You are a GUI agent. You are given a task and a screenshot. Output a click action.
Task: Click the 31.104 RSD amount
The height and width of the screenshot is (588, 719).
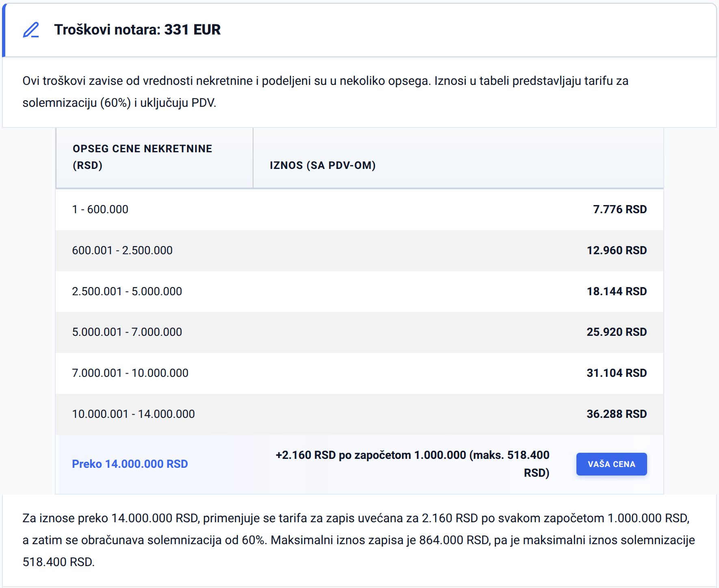click(617, 373)
